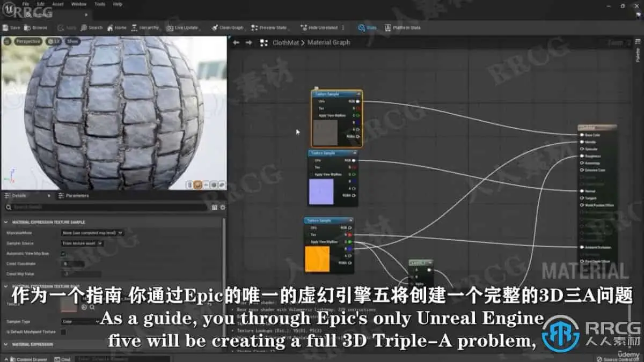The image size is (644, 362).
Task: Collapse the Material Expression Texture Sample section
Action: pyautogui.click(x=7, y=223)
